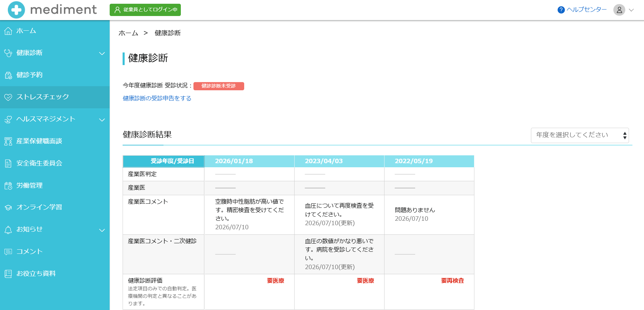Click the 血圧について再度検査 comment cell
The width and height of the screenshot is (644, 310).
click(x=339, y=215)
